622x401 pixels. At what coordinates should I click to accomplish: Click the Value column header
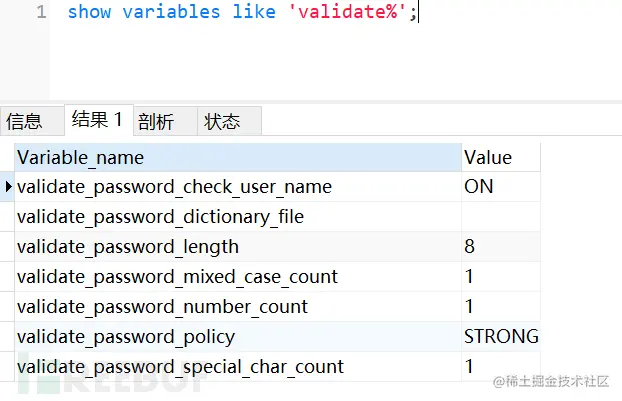click(x=501, y=157)
